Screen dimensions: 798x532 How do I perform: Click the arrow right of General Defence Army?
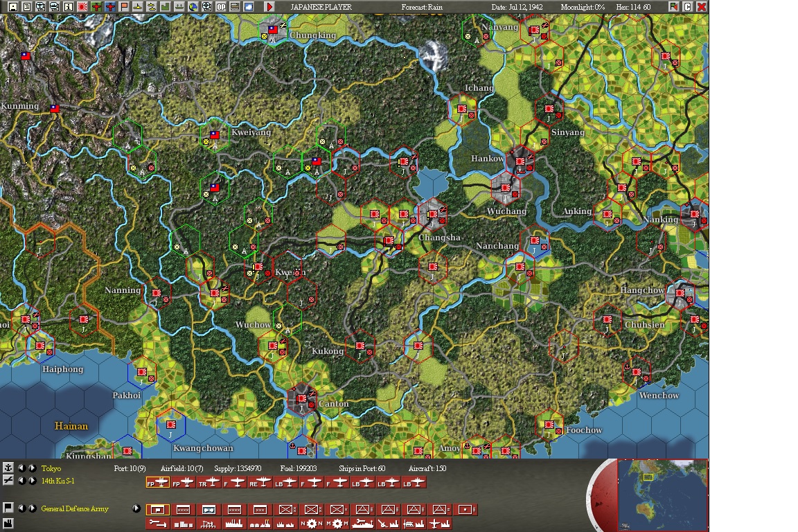pos(136,508)
